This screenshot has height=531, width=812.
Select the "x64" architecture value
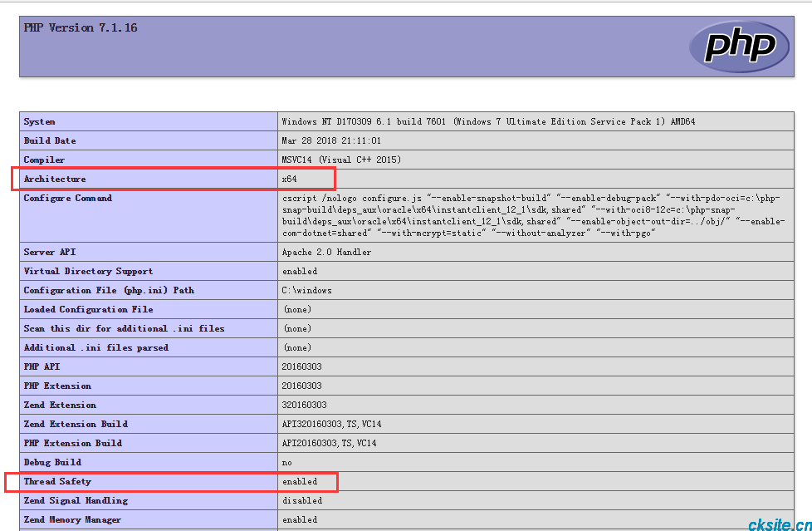(x=290, y=179)
